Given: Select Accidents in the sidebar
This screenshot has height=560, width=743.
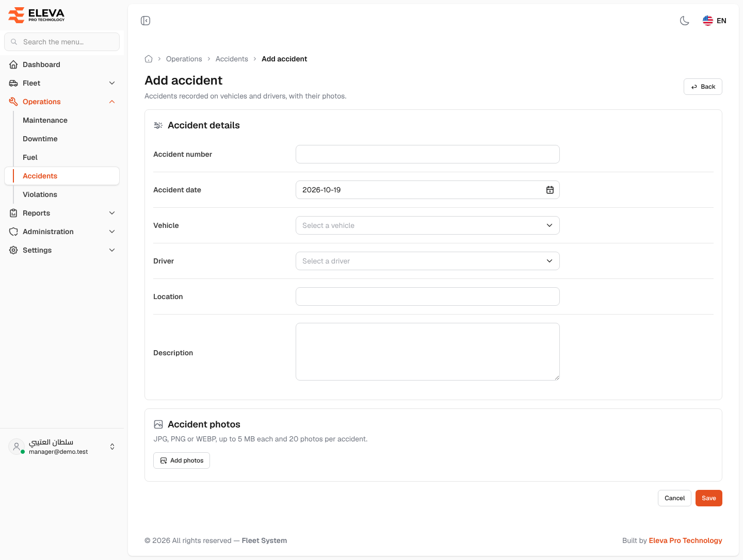Looking at the screenshot, I should [x=62, y=176].
